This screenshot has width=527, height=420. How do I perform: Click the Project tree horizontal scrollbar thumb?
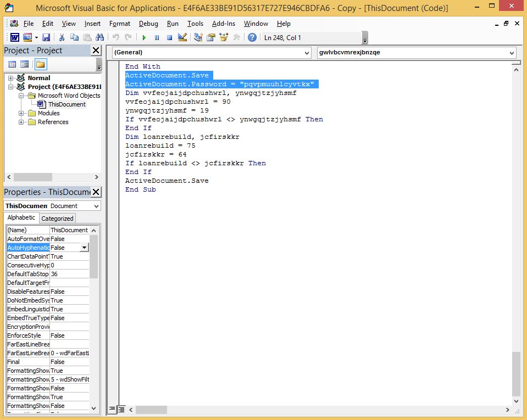33,177
